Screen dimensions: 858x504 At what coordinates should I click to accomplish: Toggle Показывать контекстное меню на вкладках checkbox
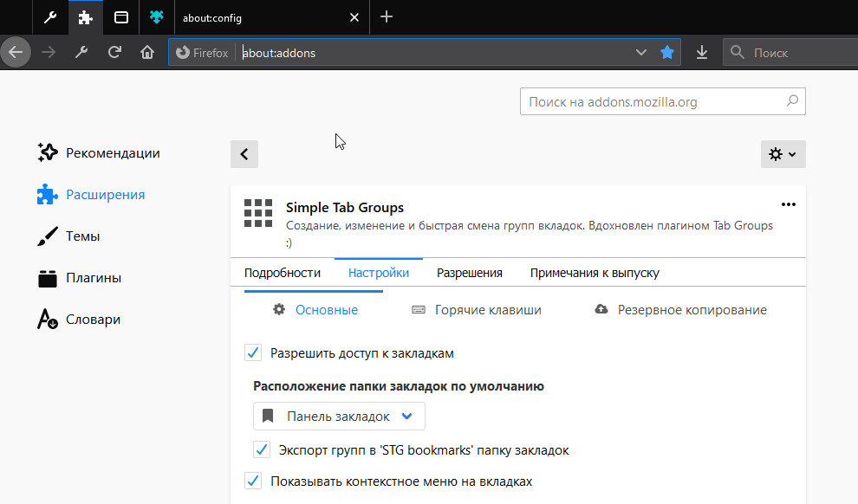pos(253,481)
